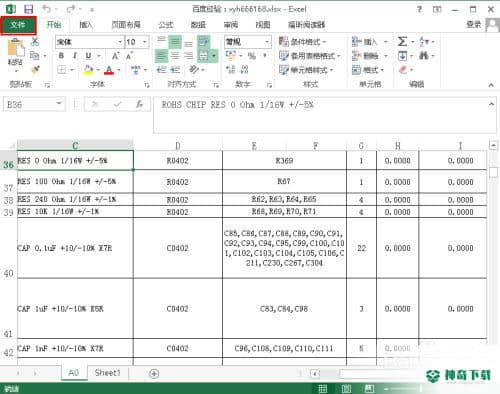The height and width of the screenshot is (394, 500).
Task: Expand the Name Box dropdown arrow
Action: 59,104
